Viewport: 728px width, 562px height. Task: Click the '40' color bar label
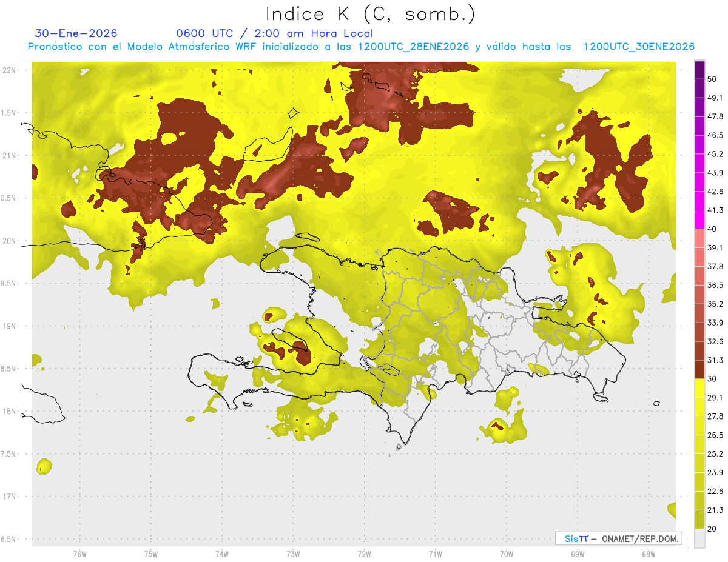712,229
